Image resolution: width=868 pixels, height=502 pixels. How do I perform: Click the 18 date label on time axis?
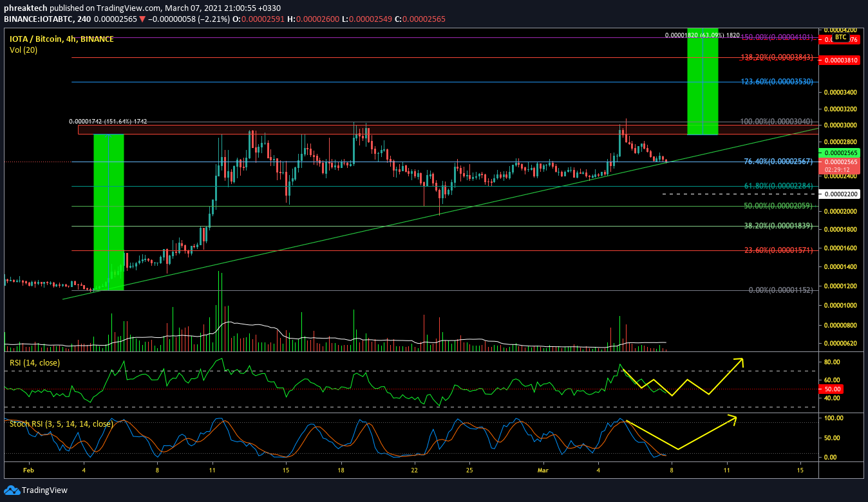[x=341, y=470]
